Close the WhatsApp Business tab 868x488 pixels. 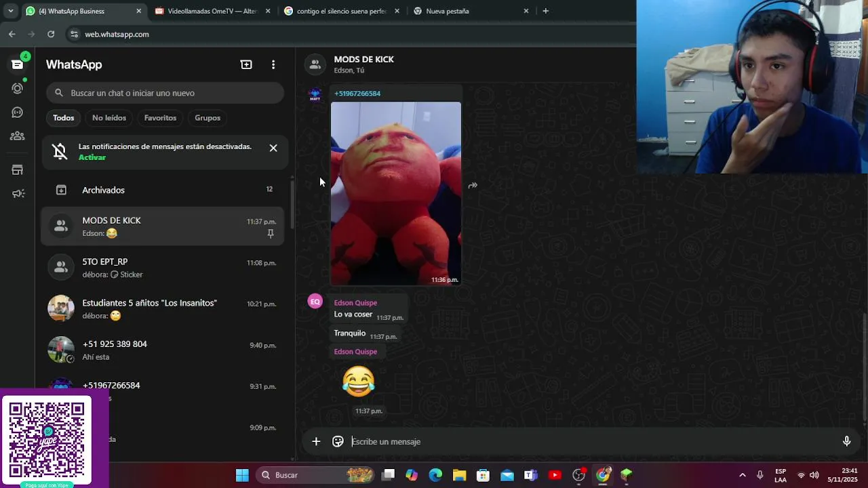139,11
